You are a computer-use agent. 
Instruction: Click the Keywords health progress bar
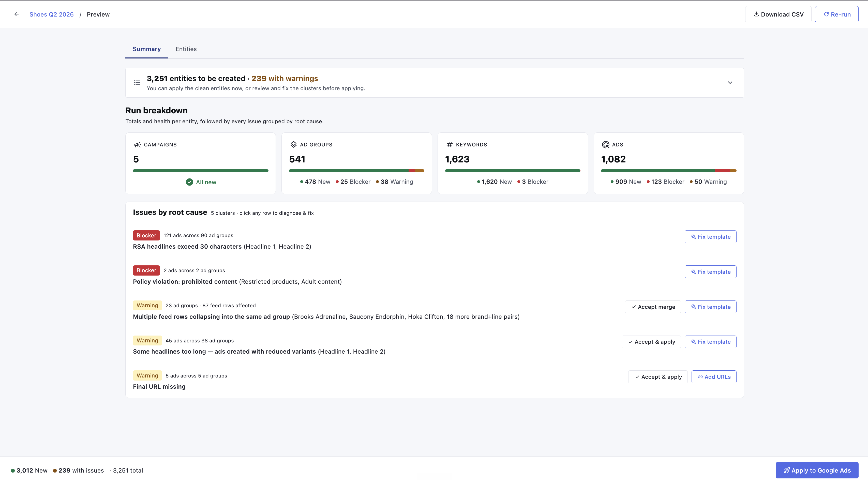coord(513,171)
